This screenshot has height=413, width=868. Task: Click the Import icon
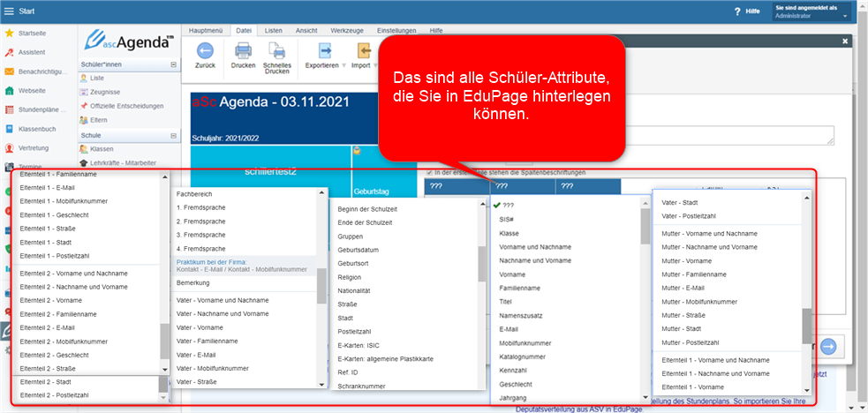(x=364, y=51)
